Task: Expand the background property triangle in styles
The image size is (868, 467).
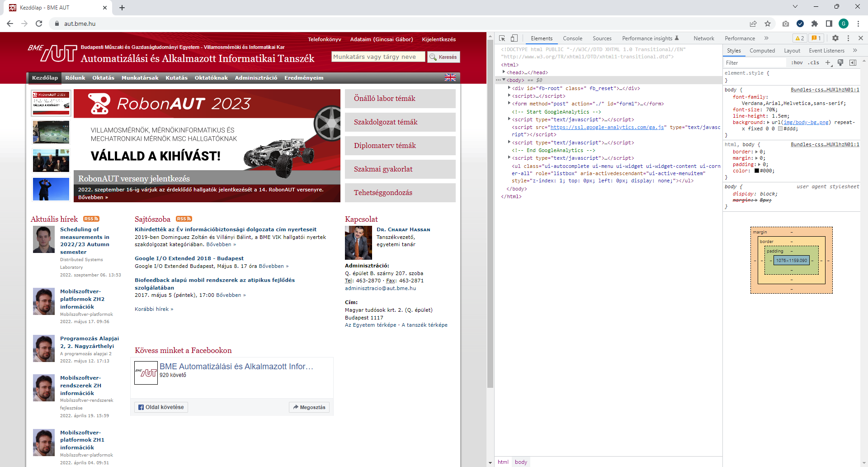Action: [768, 122]
